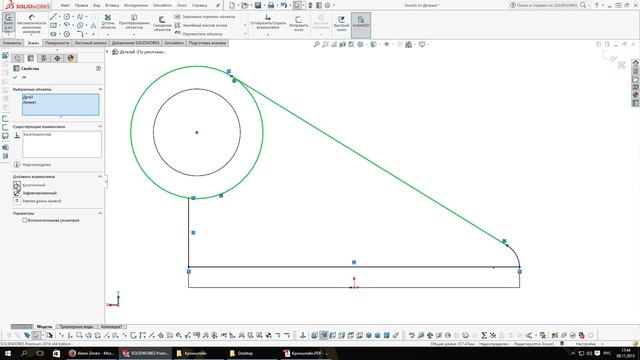Click the Smart Dimension auto-dimension tool
Image resolution: width=640 pixels, height=360 pixels.
point(31,24)
